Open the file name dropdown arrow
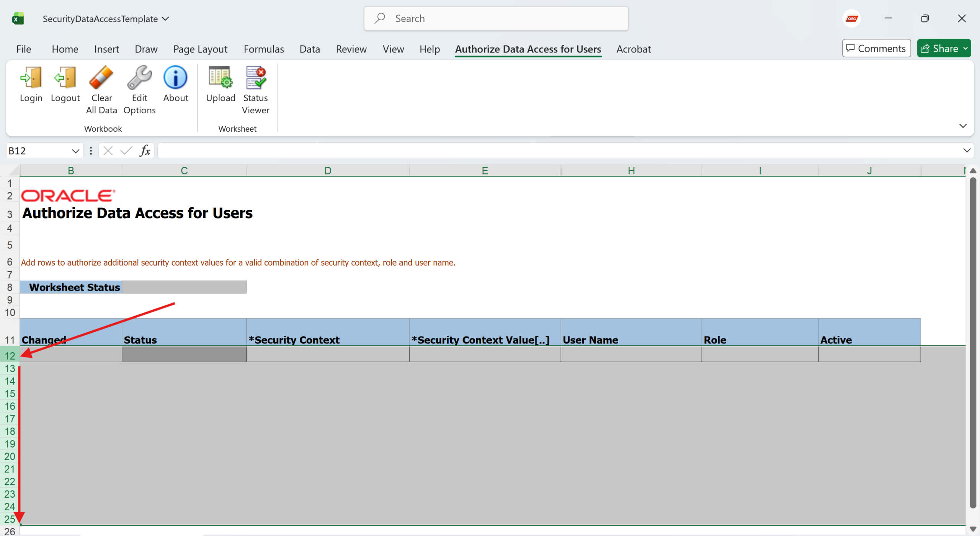 (165, 18)
